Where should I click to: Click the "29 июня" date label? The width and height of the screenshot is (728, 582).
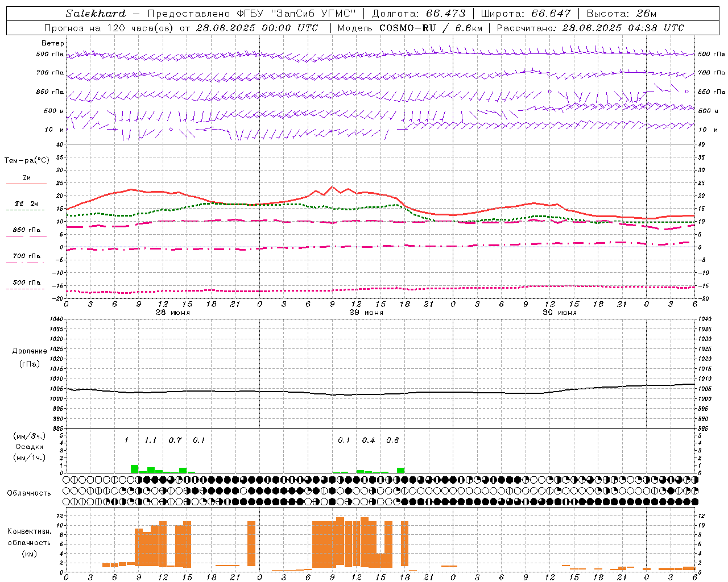tap(366, 313)
